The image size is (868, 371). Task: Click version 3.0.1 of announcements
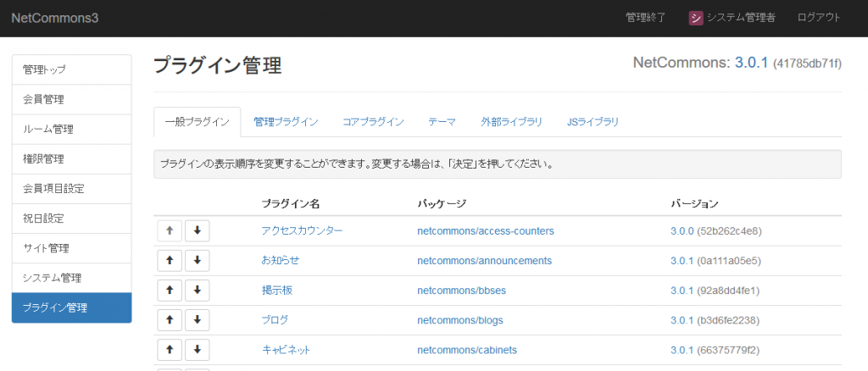pos(682,260)
